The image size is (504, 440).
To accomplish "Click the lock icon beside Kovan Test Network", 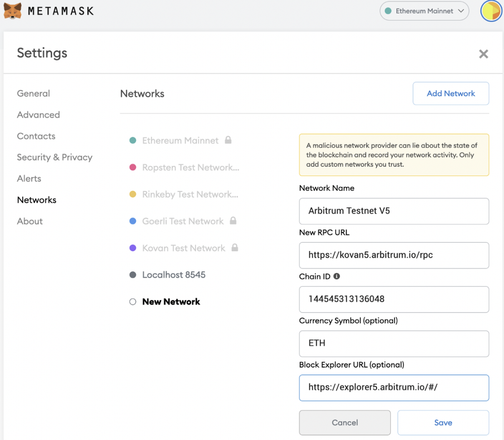I will (235, 247).
